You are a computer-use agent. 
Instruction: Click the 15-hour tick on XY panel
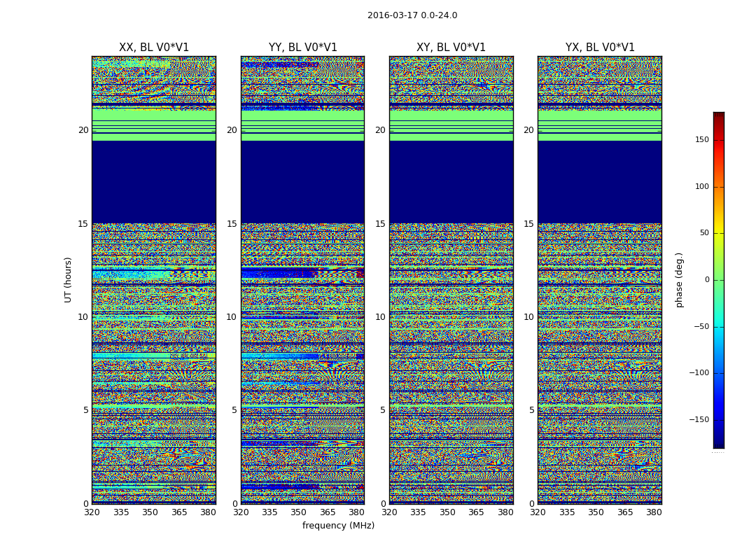pos(381,223)
